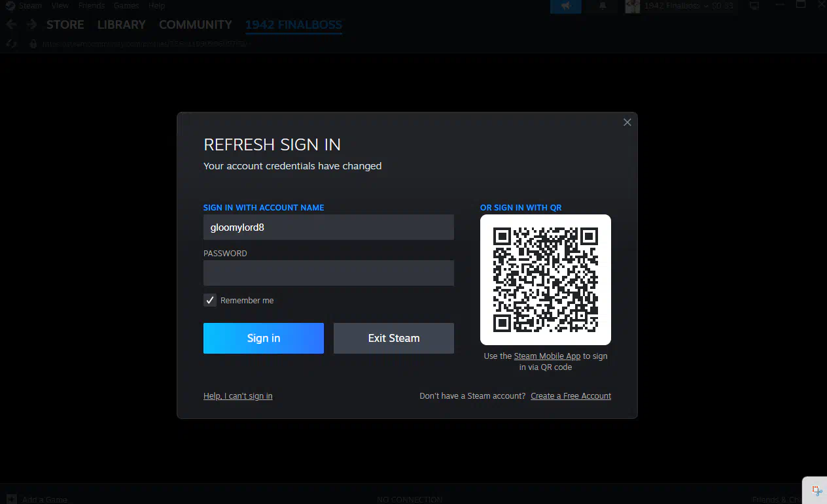Click the back navigation arrow
Image resolution: width=827 pixels, height=504 pixels.
10,25
